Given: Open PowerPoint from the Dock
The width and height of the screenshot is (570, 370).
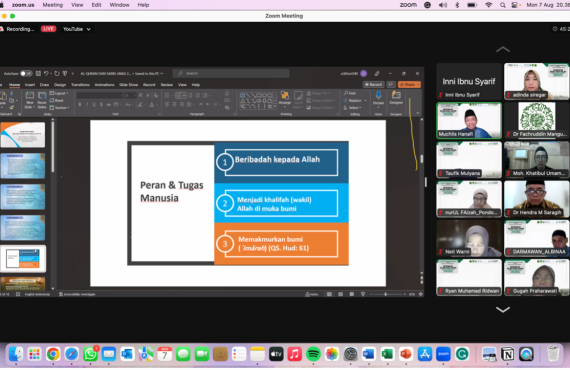Looking at the screenshot, I should [x=406, y=354].
